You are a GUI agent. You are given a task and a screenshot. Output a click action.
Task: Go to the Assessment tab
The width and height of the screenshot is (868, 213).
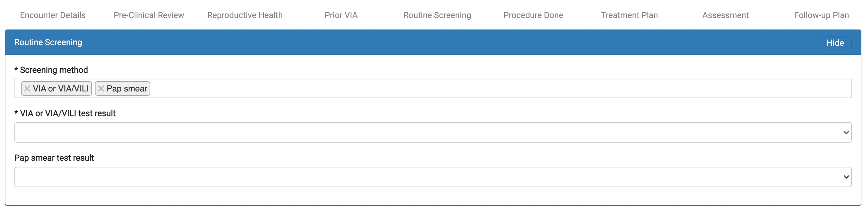[725, 15]
